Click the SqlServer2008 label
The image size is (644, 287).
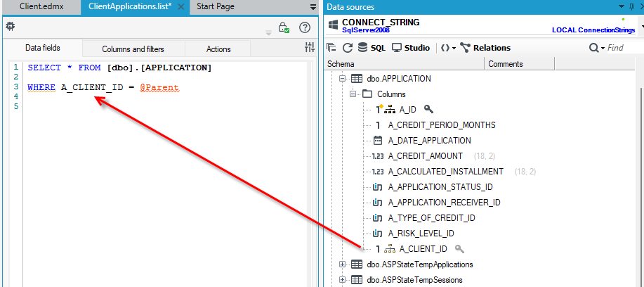365,30
